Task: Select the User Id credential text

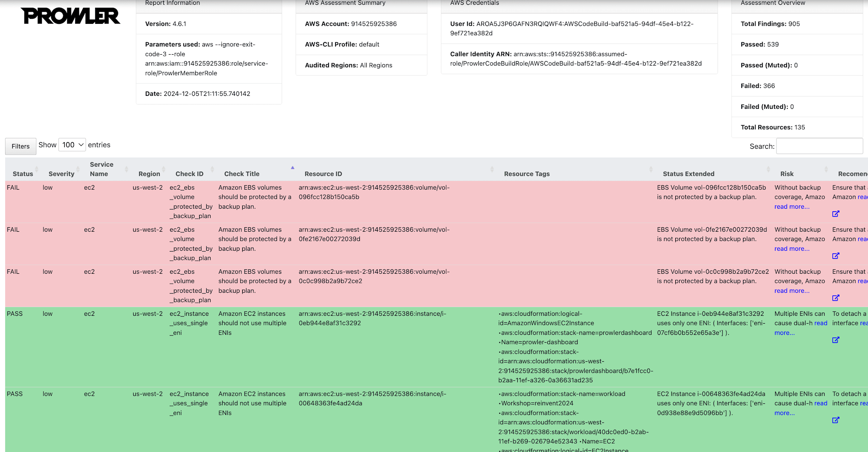Action: tap(572, 29)
